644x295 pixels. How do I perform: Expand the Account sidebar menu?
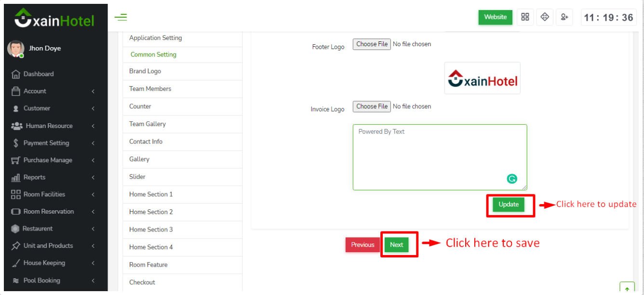pyautogui.click(x=53, y=91)
